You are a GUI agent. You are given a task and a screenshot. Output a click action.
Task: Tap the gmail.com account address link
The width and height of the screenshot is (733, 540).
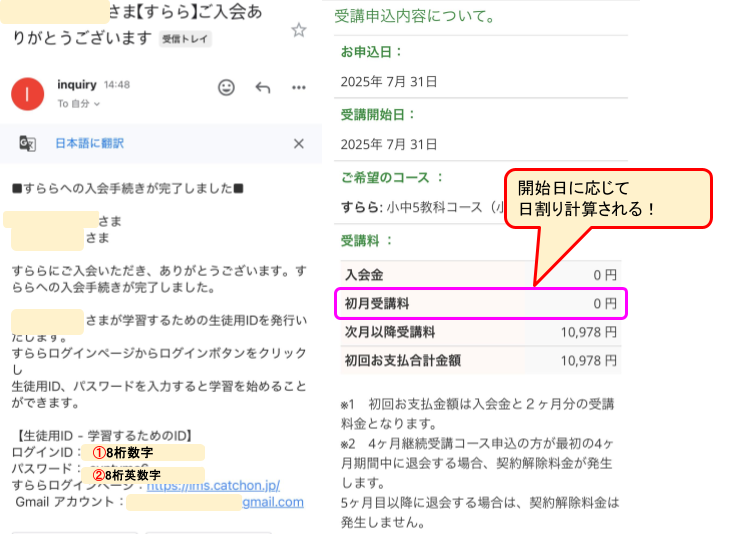coord(273,502)
